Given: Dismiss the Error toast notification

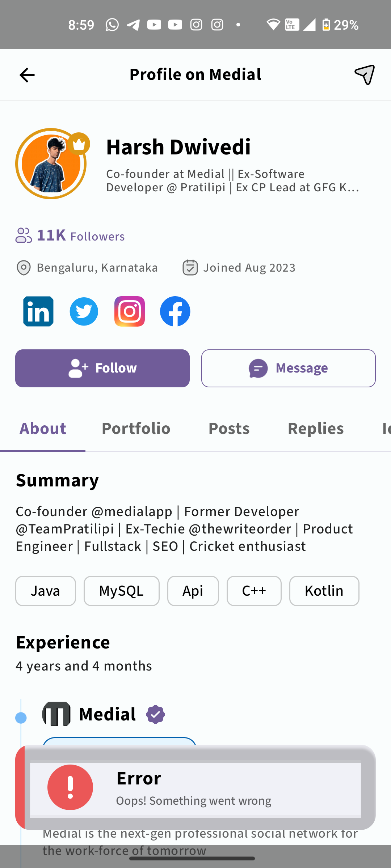Looking at the screenshot, I should point(195,787).
